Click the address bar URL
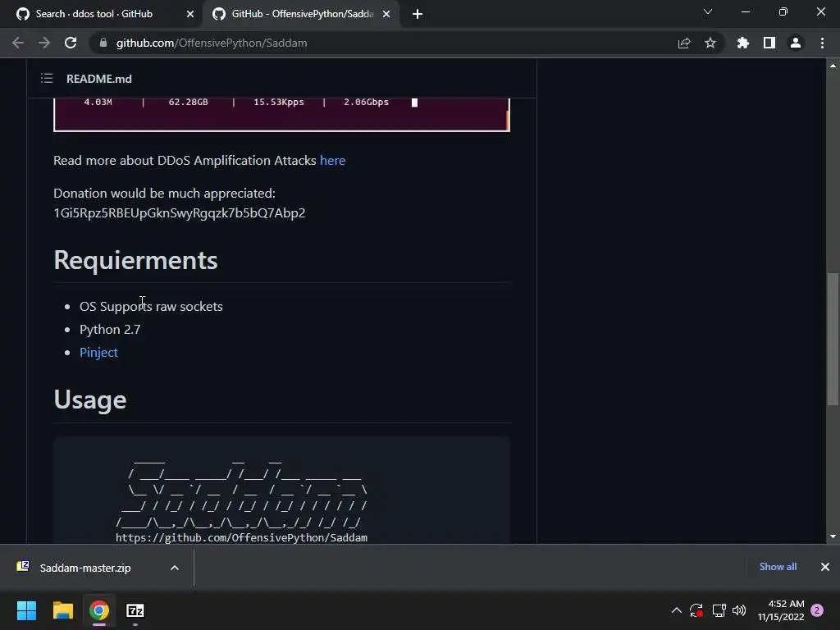Screen dimensions: 840x630 click(212, 43)
